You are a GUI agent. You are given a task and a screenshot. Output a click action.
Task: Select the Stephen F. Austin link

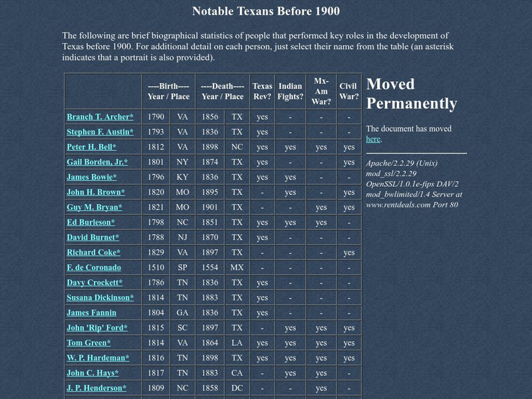pyautogui.click(x=97, y=132)
